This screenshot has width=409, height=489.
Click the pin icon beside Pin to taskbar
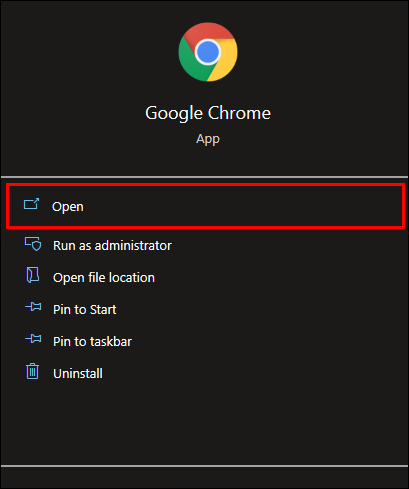[33, 339]
